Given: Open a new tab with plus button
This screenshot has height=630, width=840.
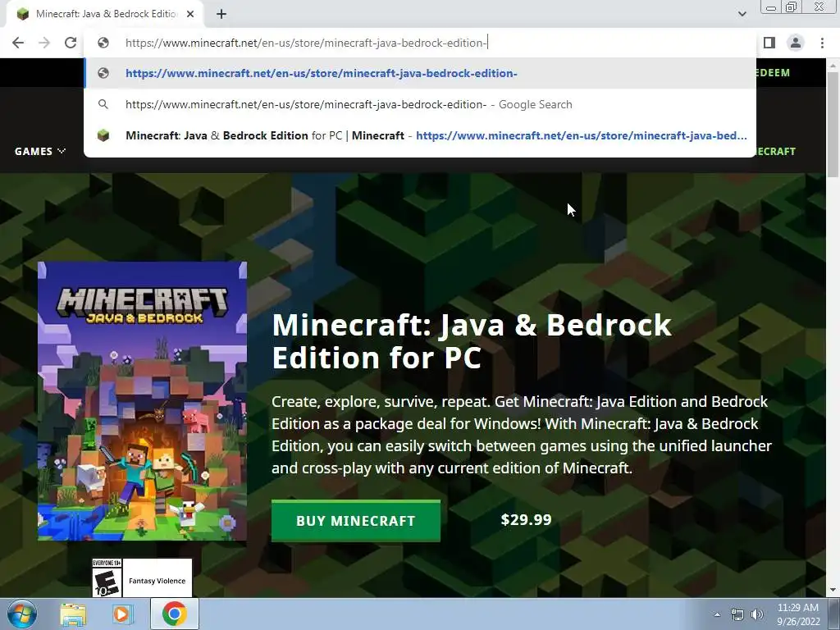Looking at the screenshot, I should pos(221,14).
